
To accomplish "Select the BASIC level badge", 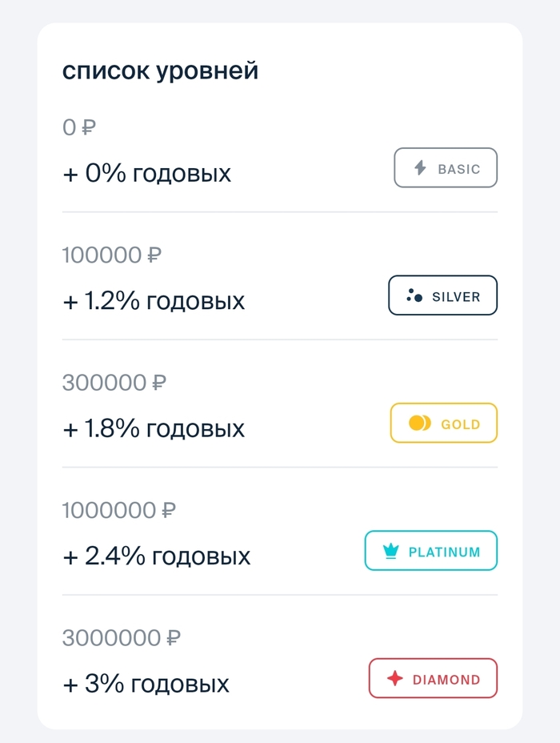I will click(x=446, y=168).
